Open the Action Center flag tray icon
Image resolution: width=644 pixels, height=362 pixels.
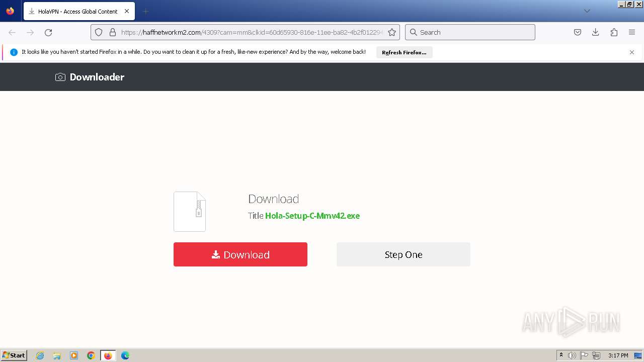click(584, 355)
